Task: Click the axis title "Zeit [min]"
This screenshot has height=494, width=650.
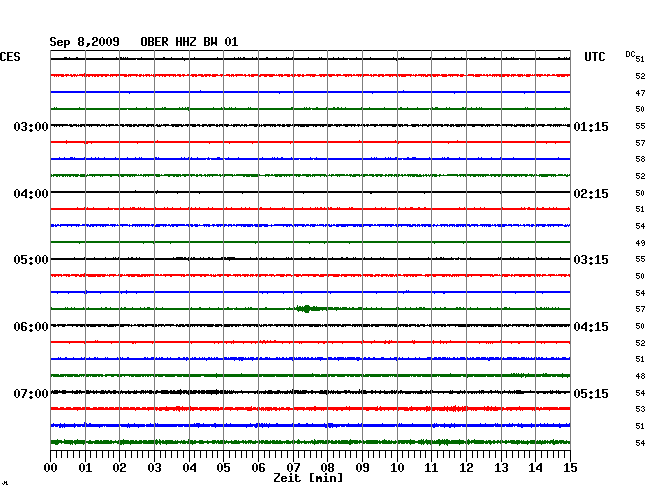Action: [x=308, y=478]
